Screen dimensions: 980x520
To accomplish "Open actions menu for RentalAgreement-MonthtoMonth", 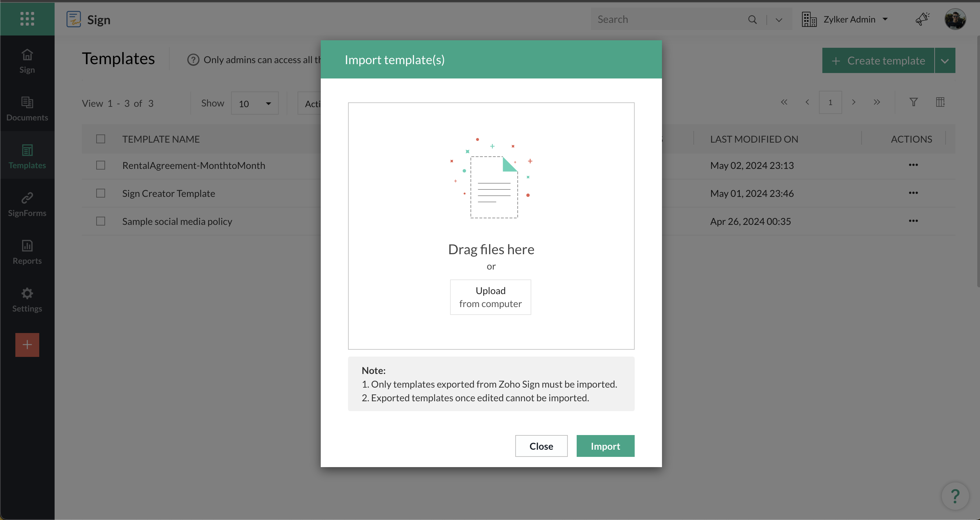I will pyautogui.click(x=913, y=165).
